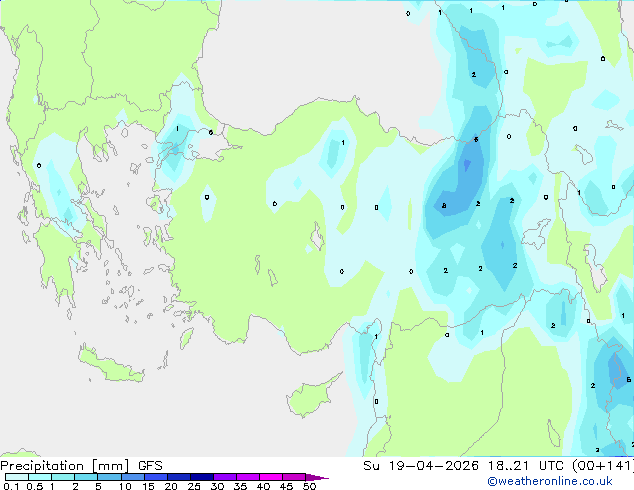
Task: Select the 0.1–0.5 mm legend swatch
Action: 17,477
